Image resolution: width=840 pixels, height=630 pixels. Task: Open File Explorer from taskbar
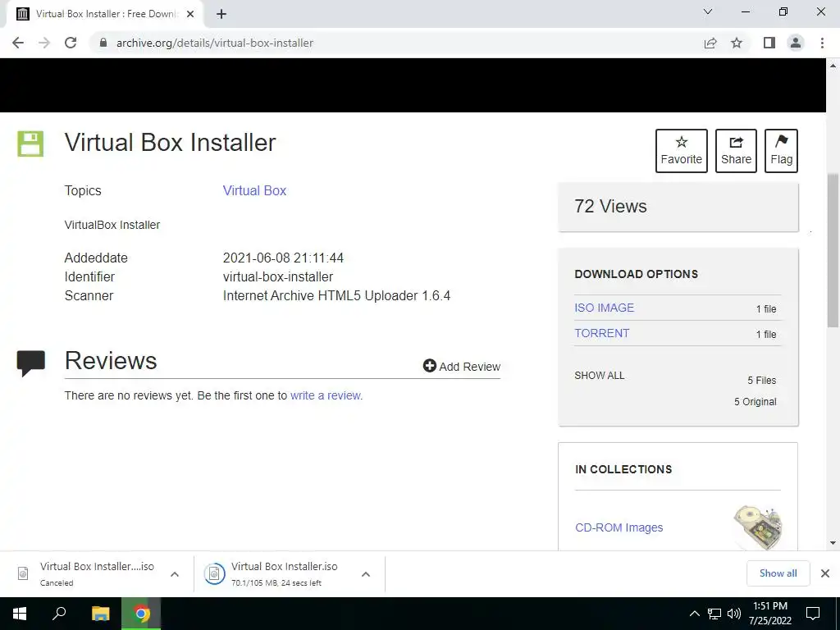coord(100,614)
